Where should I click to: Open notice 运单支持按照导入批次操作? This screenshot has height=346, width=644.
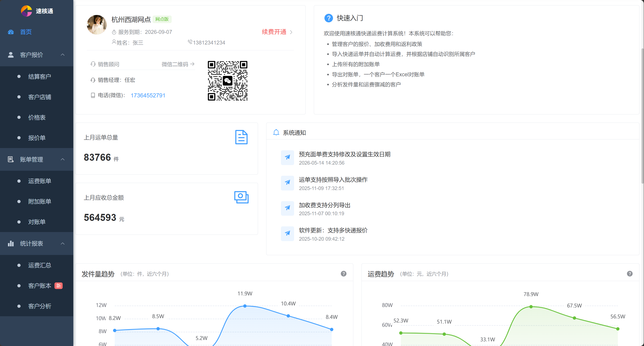pyautogui.click(x=333, y=180)
